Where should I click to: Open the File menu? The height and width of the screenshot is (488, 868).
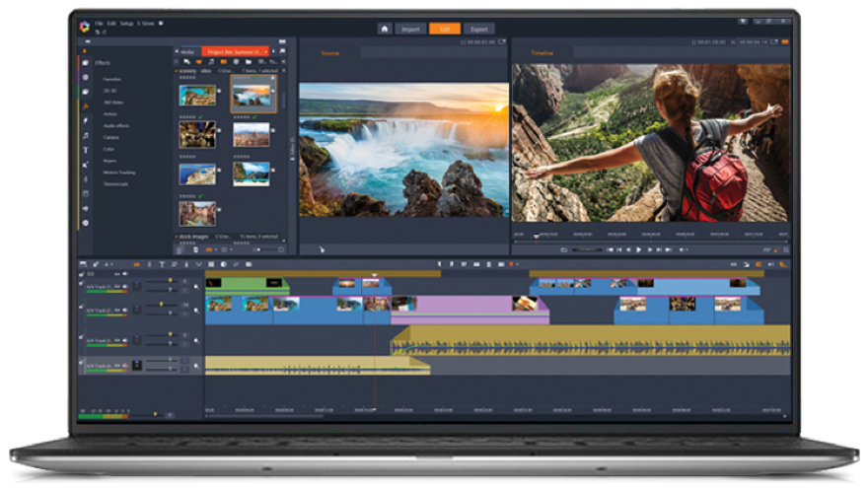point(100,23)
